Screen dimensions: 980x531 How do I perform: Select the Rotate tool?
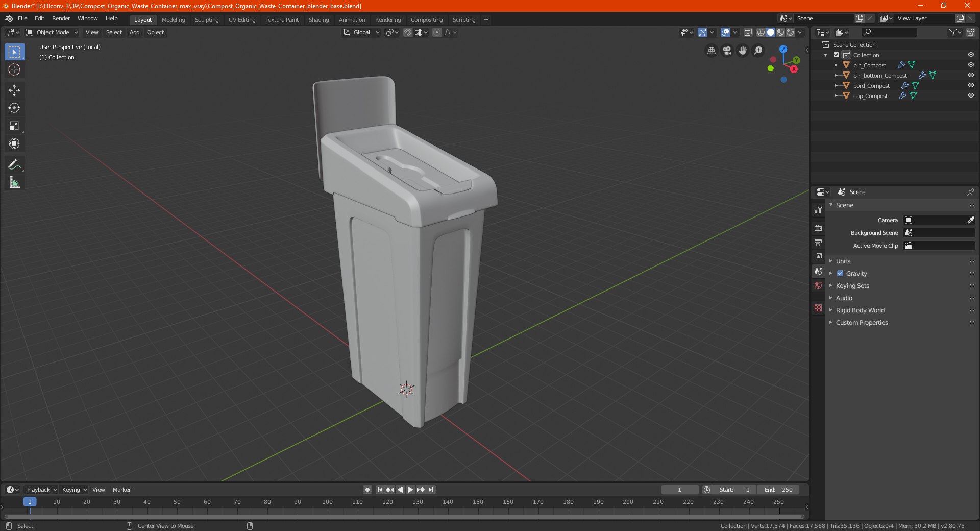point(14,108)
